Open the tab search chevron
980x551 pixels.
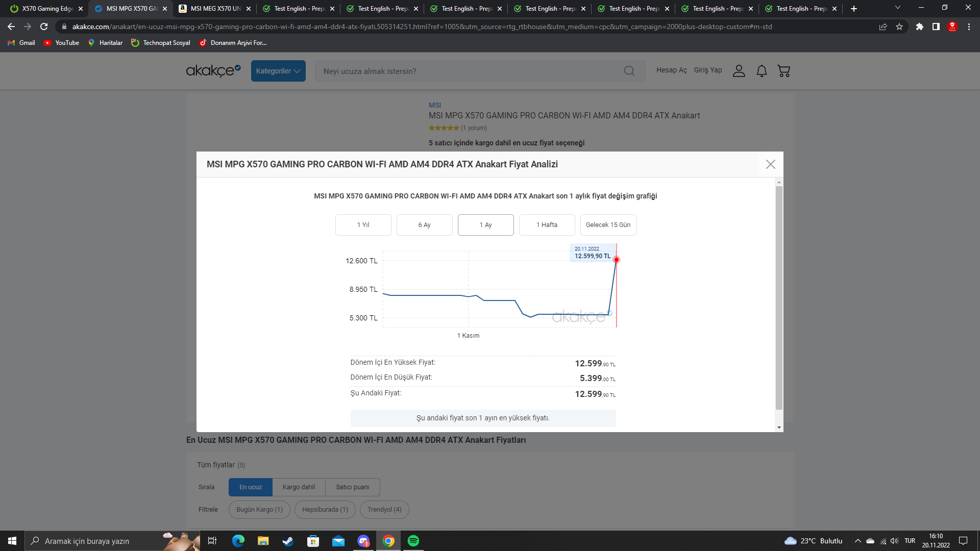coord(897,8)
